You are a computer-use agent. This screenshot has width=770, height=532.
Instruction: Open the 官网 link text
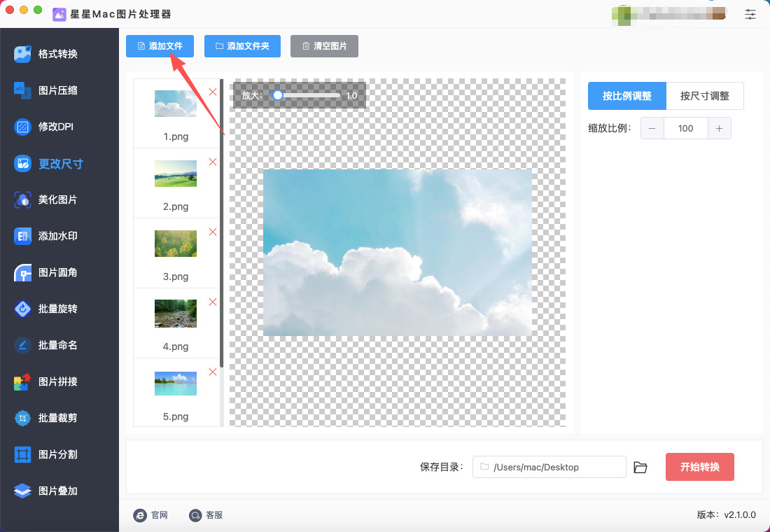click(x=160, y=514)
